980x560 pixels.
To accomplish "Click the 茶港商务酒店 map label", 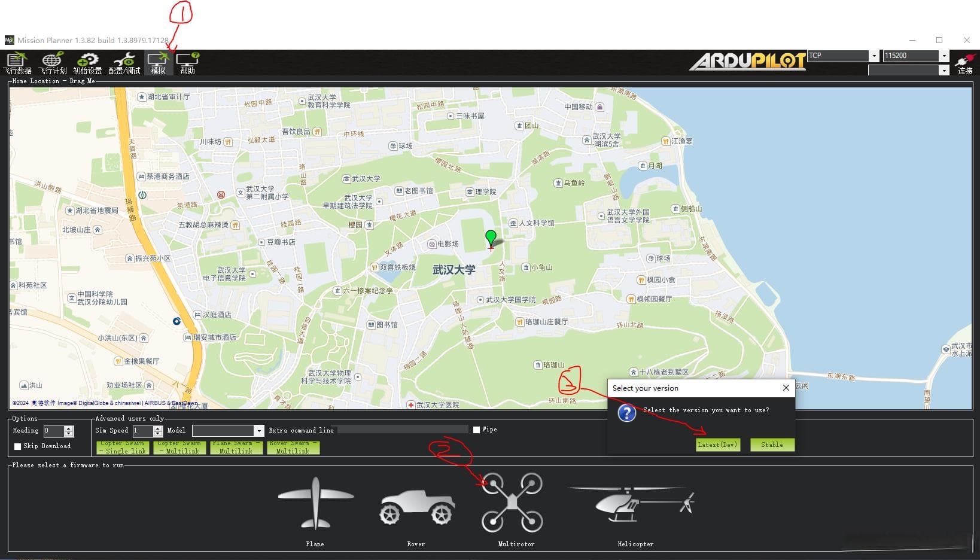I will [x=168, y=176].
